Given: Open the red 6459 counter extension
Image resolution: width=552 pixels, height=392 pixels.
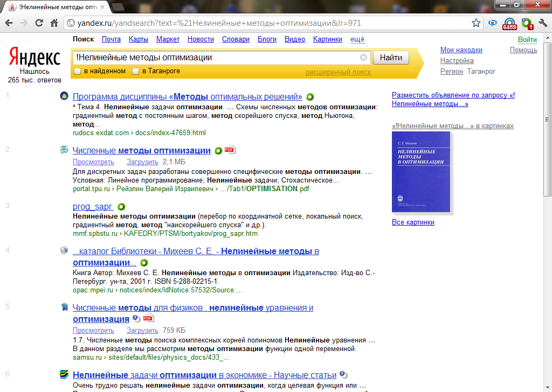Looking at the screenshot, I should click(x=509, y=24).
